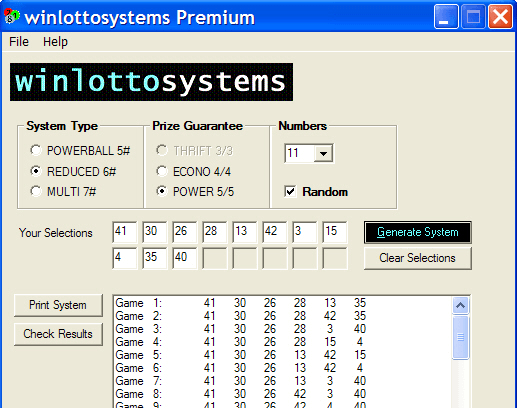This screenshot has width=517, height=408.
Task: Close the winlottosystems Premium window
Action: tap(500, 16)
